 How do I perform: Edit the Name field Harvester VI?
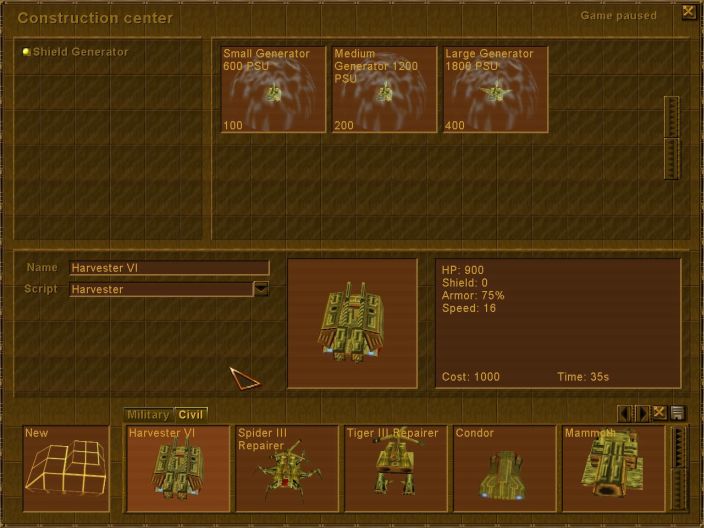[x=169, y=268]
